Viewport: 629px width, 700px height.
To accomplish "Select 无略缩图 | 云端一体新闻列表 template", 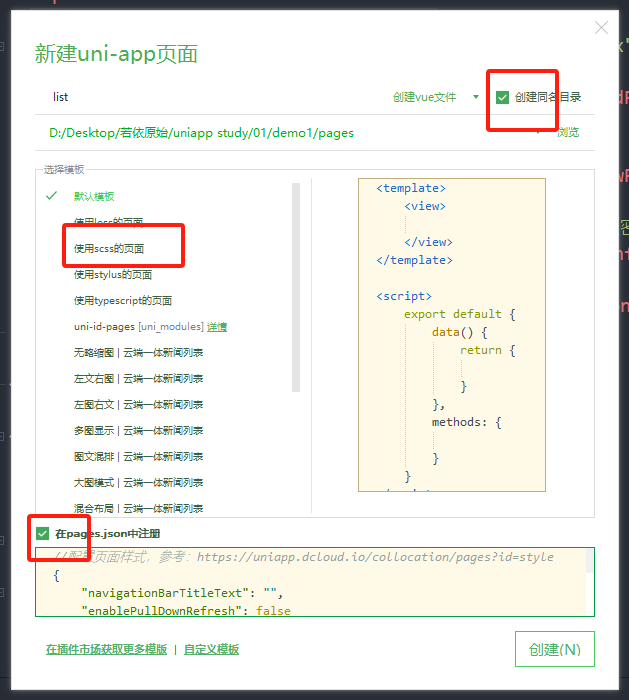I will 138,353.
